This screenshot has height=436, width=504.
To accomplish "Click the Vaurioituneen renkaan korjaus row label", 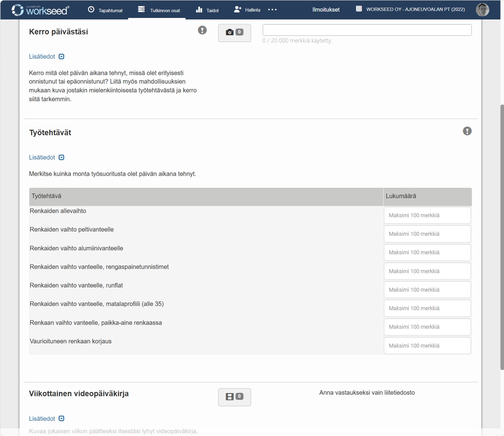I will coord(71,341).
